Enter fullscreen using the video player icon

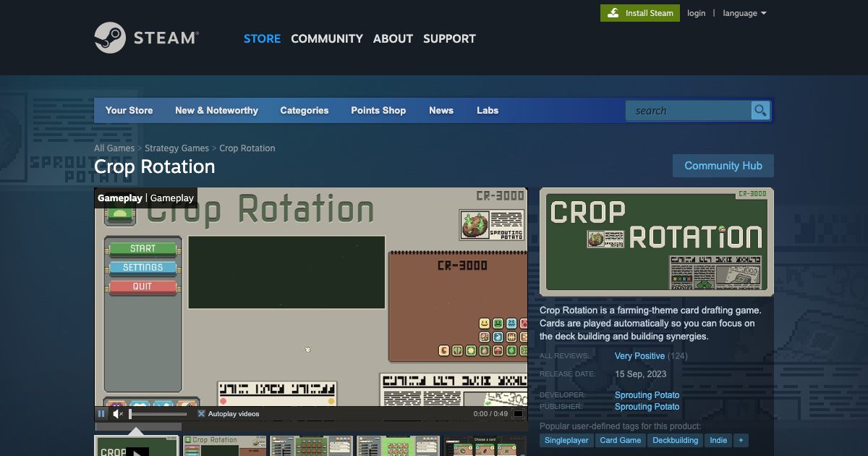[x=516, y=413]
